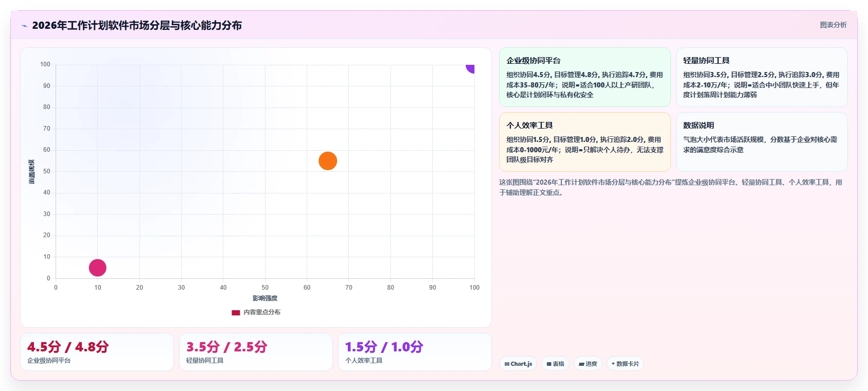Open the 轻量协同工具 info card
Viewport: 868px width, 391px height.
point(761,77)
